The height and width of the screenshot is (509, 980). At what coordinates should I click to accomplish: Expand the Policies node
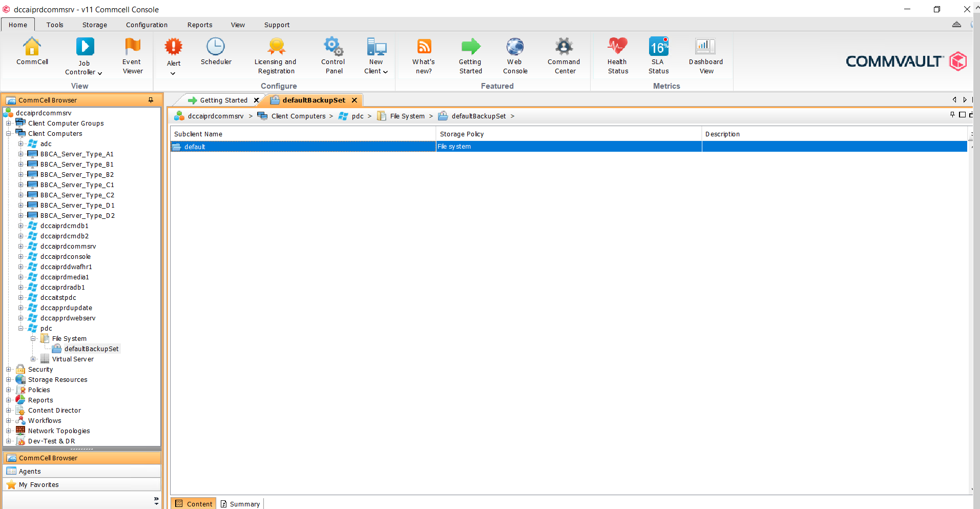[x=9, y=390]
